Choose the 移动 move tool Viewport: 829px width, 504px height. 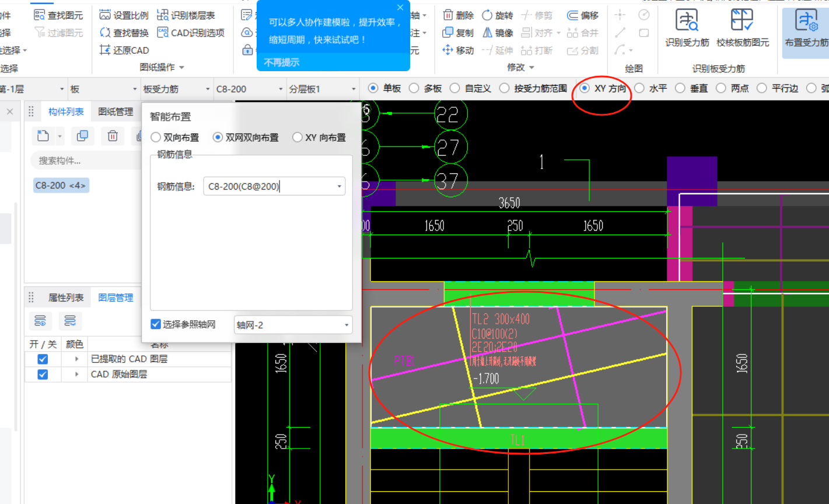click(x=459, y=50)
